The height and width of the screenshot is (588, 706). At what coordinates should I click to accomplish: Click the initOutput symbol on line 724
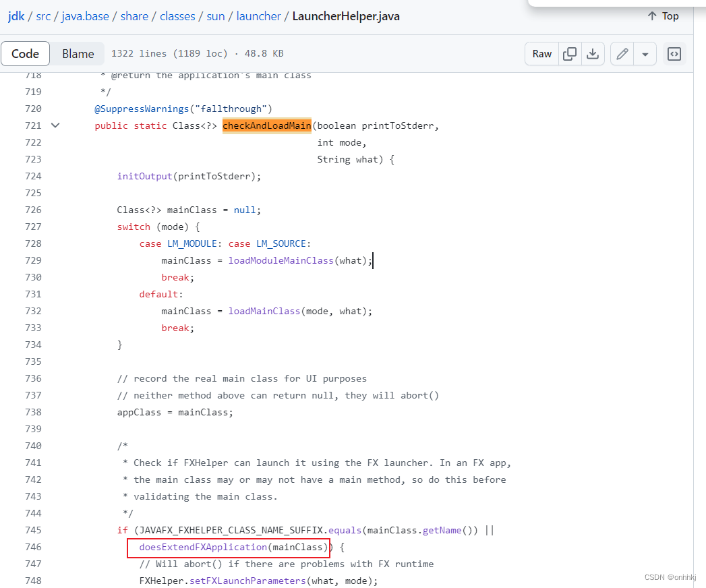point(144,176)
